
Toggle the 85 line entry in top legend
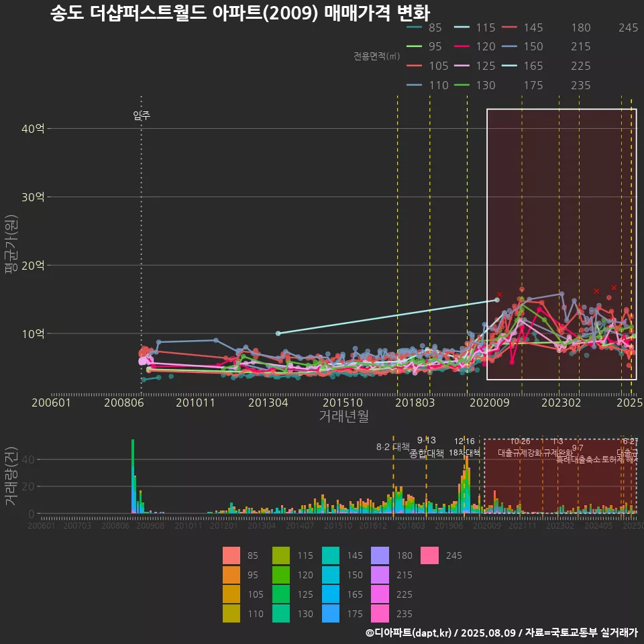pyautogui.click(x=424, y=28)
